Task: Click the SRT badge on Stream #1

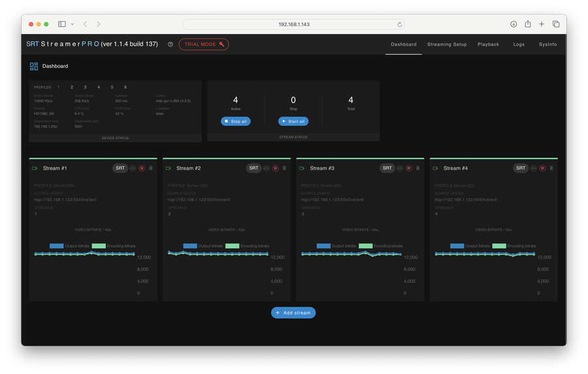Action: coord(120,168)
